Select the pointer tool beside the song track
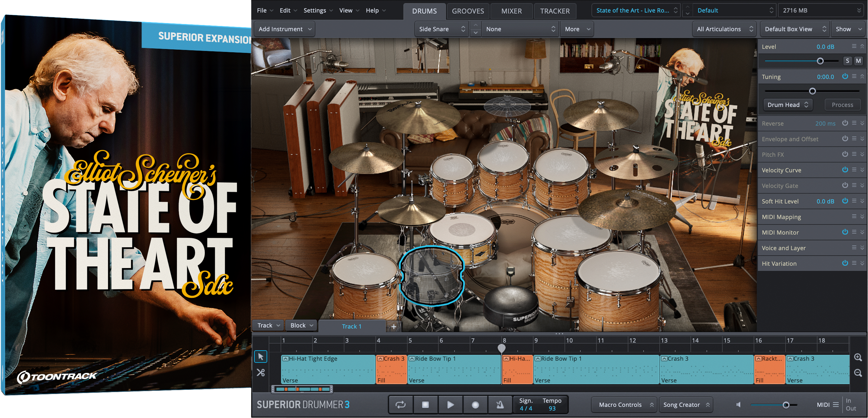This screenshot has height=418, width=868. pyautogui.click(x=260, y=356)
